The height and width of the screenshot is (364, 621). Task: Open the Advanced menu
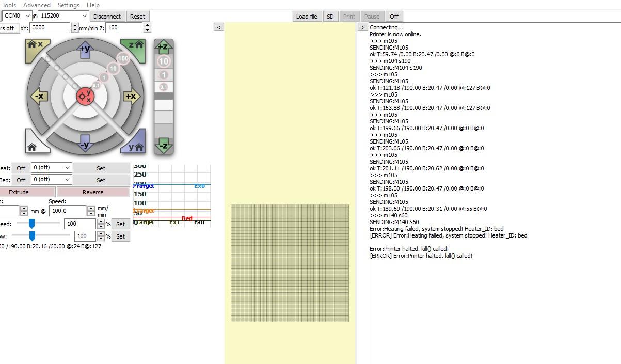[37, 5]
